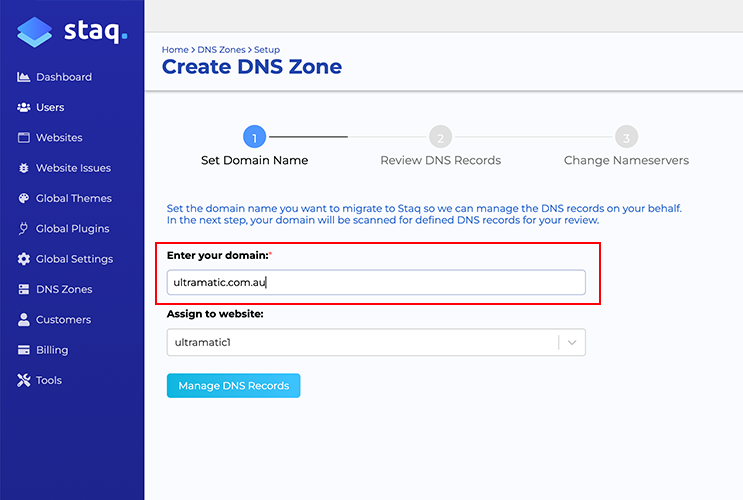
Task: Open Global Themes menu entry
Action: point(74,198)
